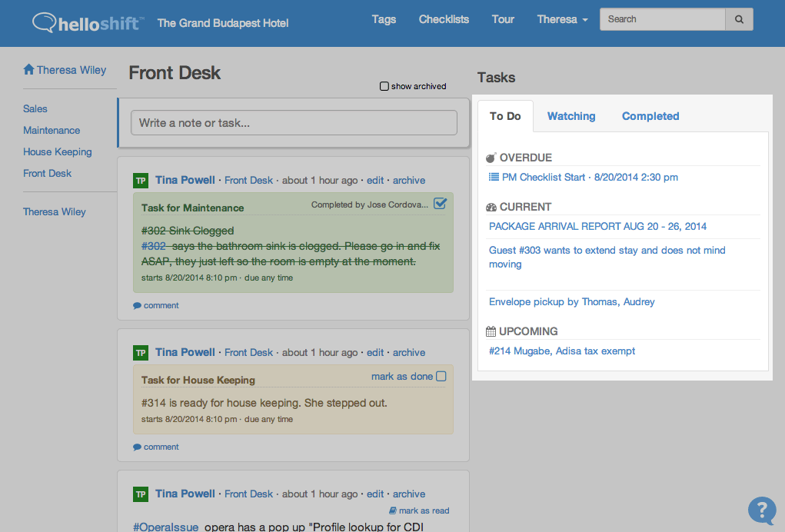Image resolution: width=785 pixels, height=532 pixels.
Task: Open the help question mark bubble
Action: tap(762, 510)
